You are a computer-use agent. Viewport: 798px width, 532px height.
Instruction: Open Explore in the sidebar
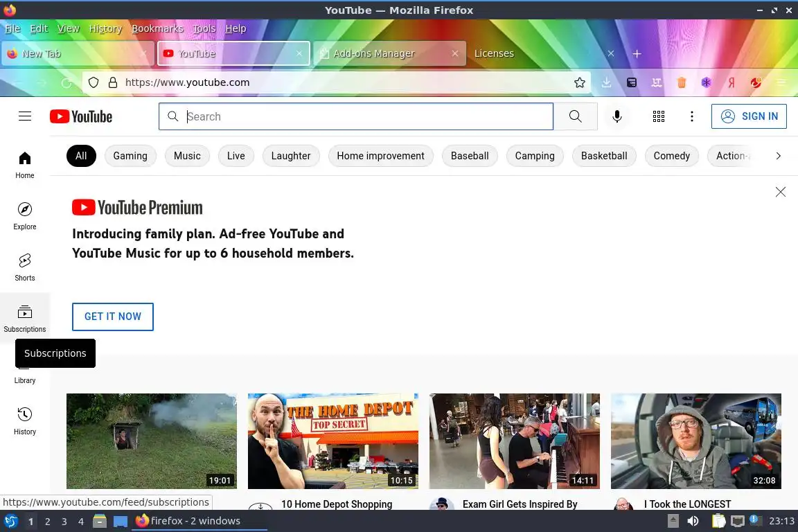(x=25, y=216)
